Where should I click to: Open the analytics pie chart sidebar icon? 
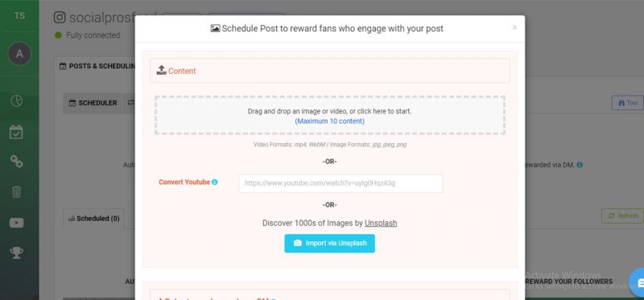click(16, 101)
